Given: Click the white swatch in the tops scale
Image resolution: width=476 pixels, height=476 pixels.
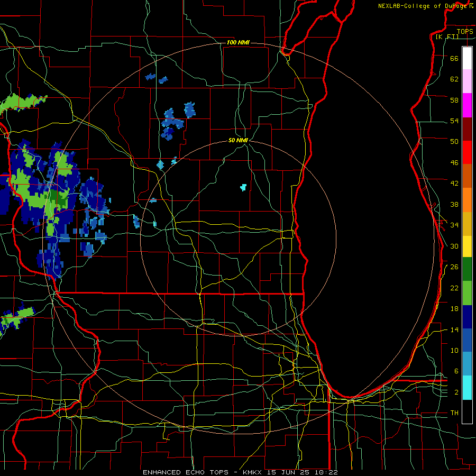Looking at the screenshot, I should pos(467,58).
